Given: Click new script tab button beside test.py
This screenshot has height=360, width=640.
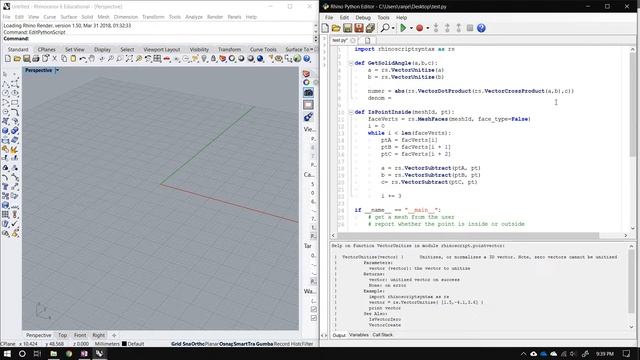Looking at the screenshot, I should 367,40.
